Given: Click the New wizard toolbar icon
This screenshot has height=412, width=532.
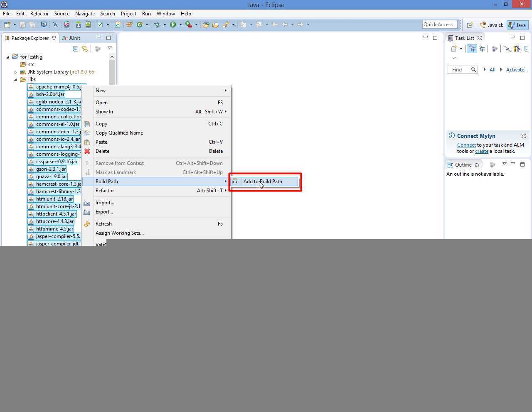Looking at the screenshot, I should [7, 25].
